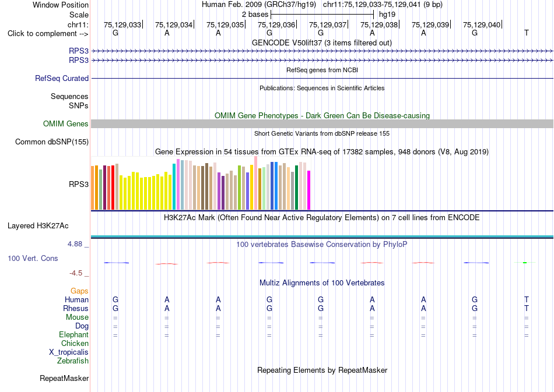Click the gray OMIM Genes item bar

(322, 124)
